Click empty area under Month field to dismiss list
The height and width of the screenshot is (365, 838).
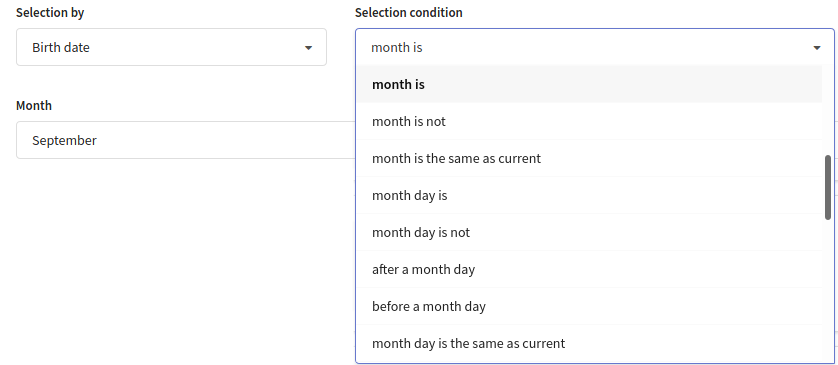[x=182, y=257]
